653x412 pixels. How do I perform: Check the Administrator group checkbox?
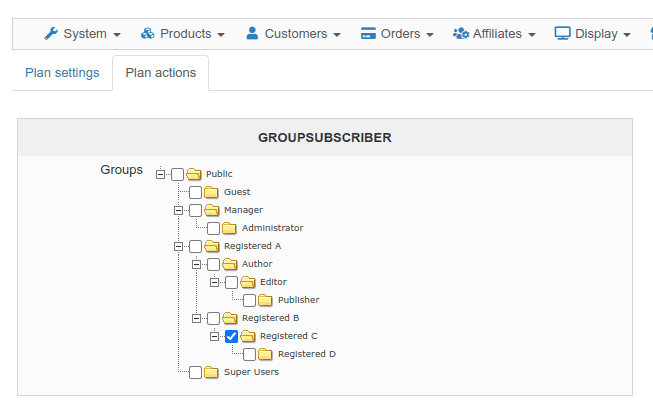pos(214,228)
